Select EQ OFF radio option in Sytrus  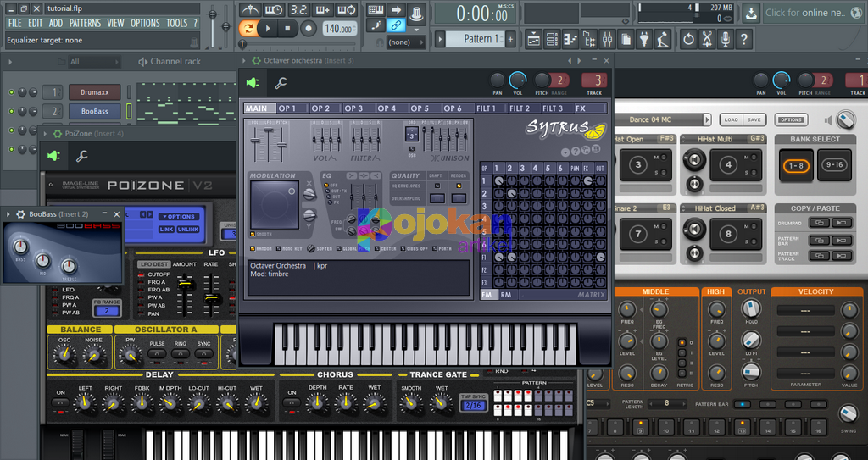point(326,186)
